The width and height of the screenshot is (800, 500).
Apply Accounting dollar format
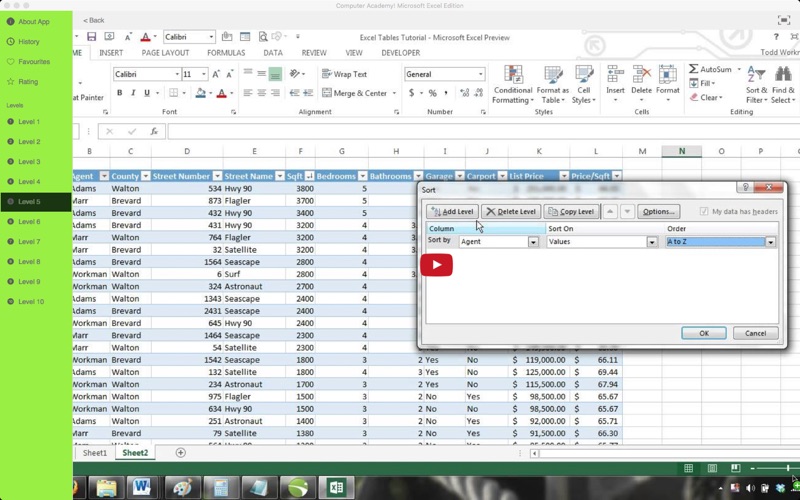click(x=412, y=93)
